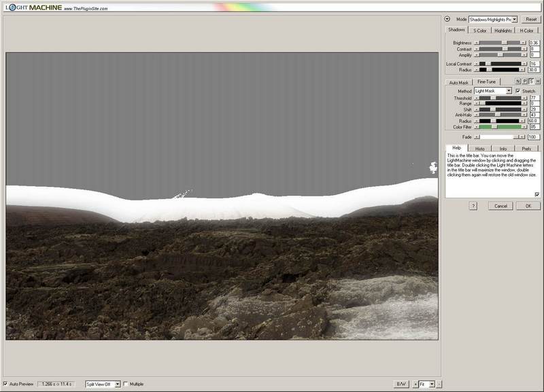Image resolution: width=544 pixels, height=392 pixels.
Task: Toggle the B/W preview button
Action: click(401, 384)
